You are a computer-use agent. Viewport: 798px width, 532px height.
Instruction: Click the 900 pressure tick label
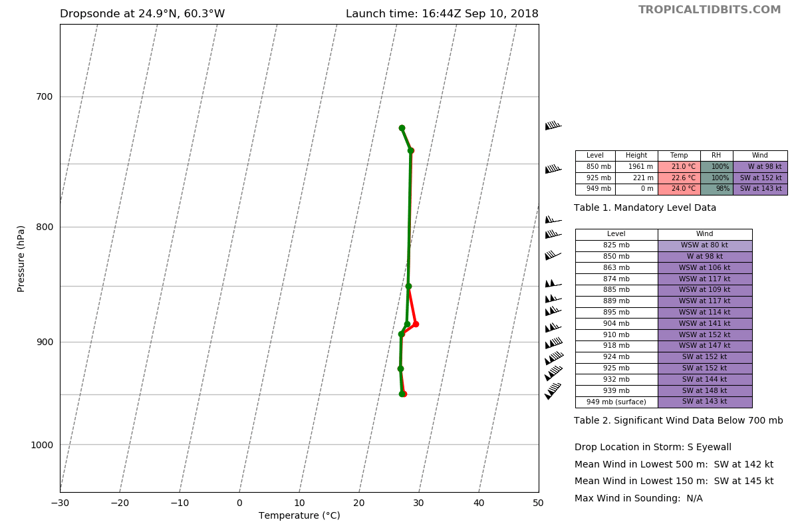click(x=43, y=342)
